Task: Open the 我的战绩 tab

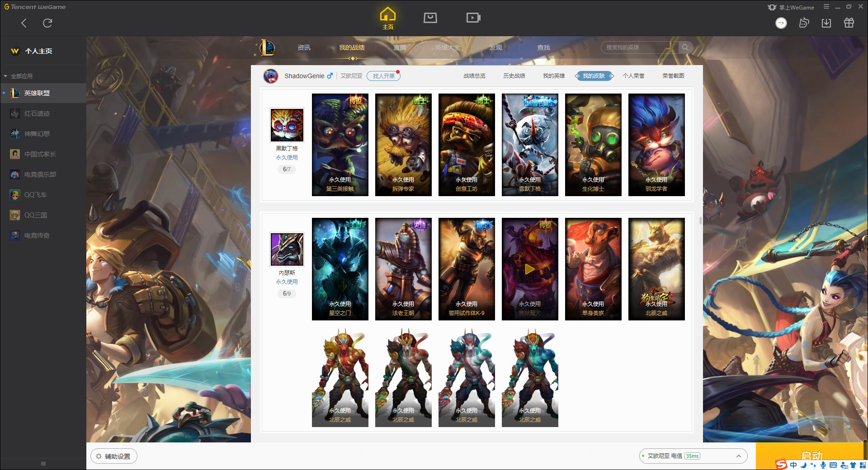Action: coord(352,47)
